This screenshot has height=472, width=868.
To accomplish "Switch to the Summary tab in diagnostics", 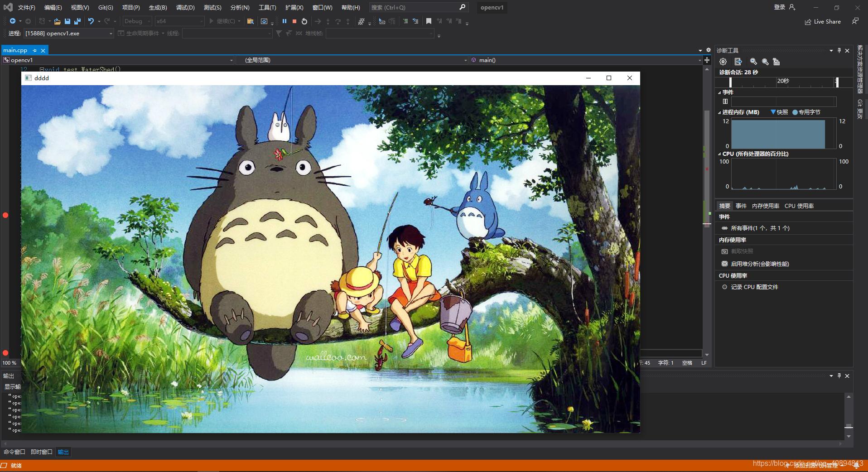I will click(725, 206).
